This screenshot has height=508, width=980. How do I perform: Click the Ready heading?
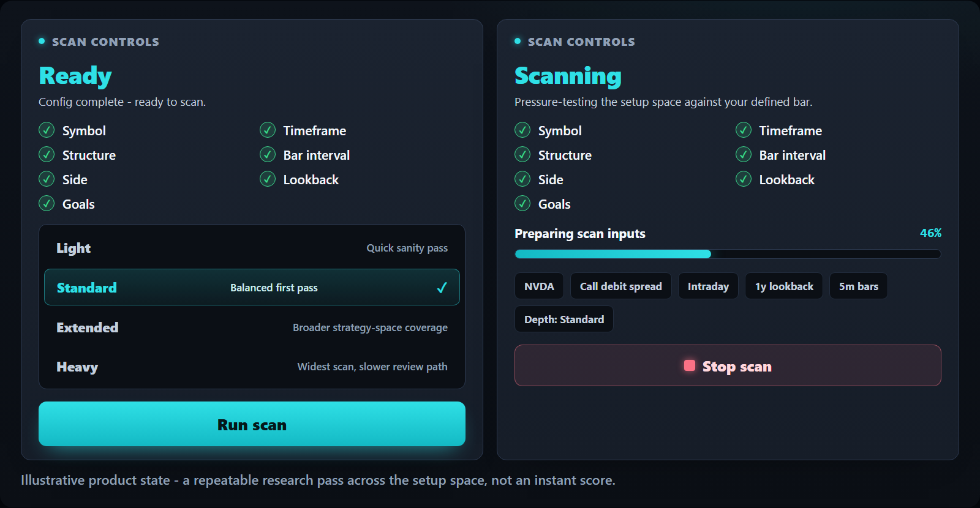pyautogui.click(x=75, y=76)
